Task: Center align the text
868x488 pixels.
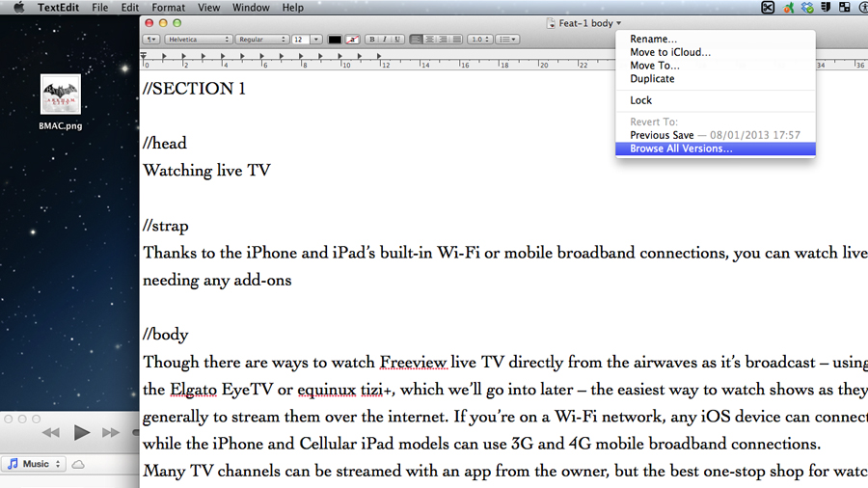Action: point(429,40)
